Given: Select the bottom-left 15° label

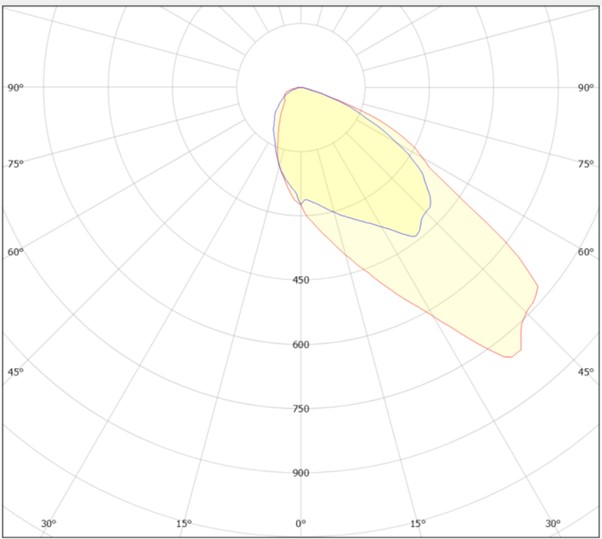Looking at the screenshot, I should tap(183, 524).
